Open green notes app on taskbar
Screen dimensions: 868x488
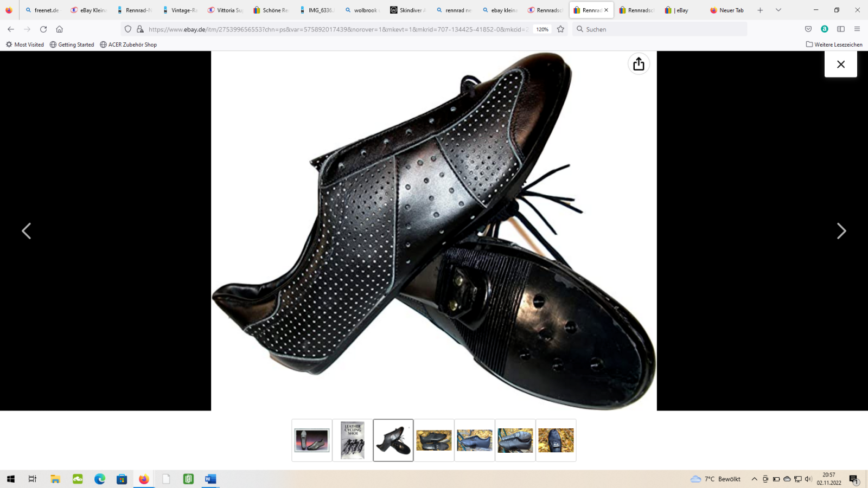188,479
